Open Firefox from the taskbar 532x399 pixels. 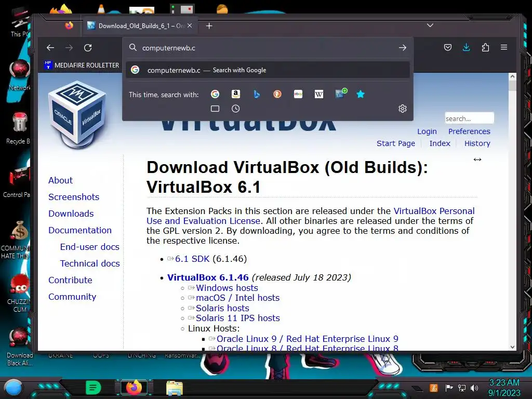pyautogui.click(x=134, y=388)
